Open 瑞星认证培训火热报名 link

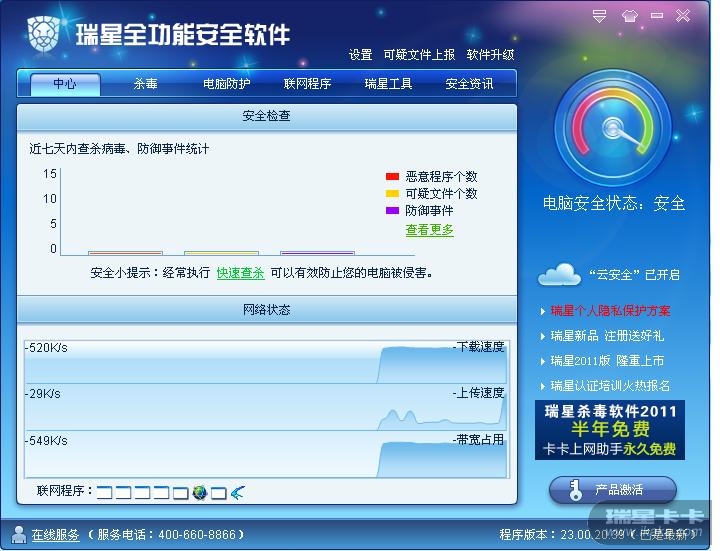click(x=610, y=385)
